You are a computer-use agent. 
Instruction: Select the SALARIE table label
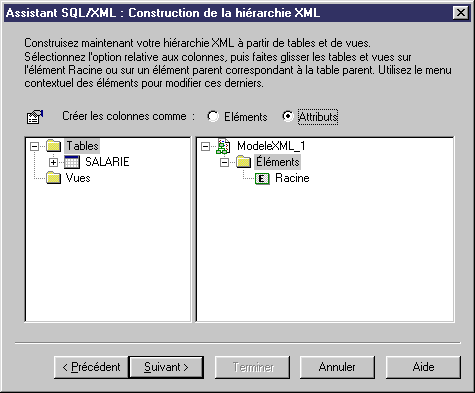pos(107,162)
